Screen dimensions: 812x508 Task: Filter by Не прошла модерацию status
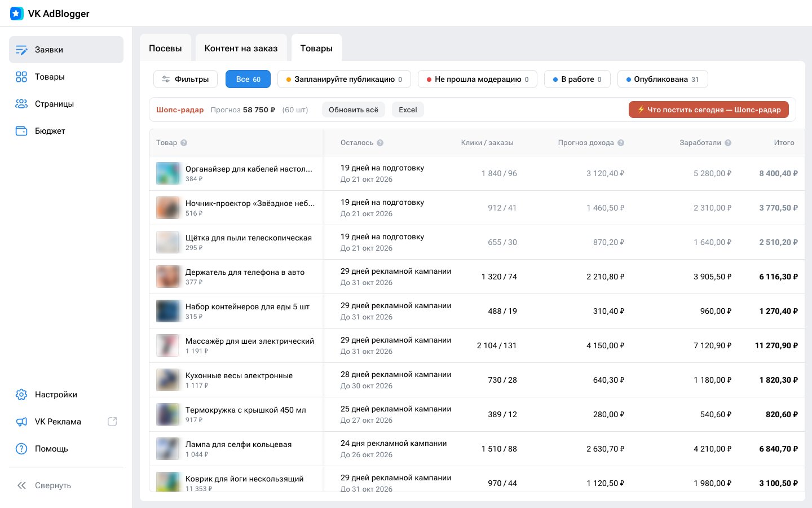[x=478, y=79]
